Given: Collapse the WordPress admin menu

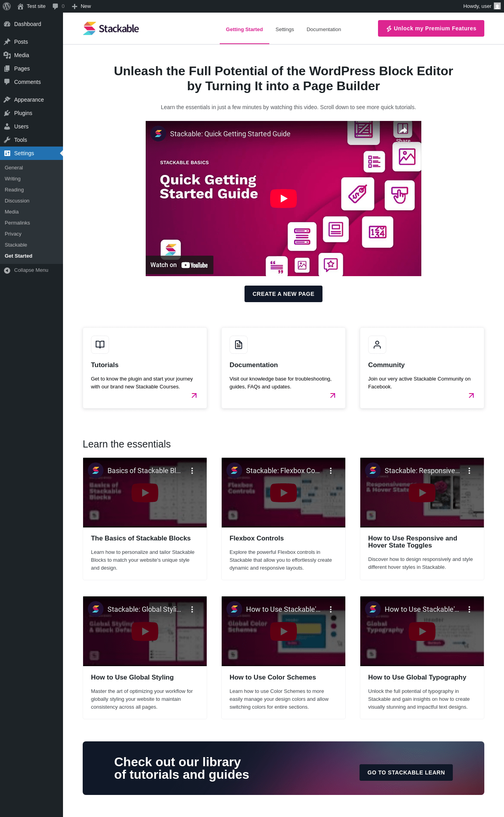Looking at the screenshot, I should 31,270.
